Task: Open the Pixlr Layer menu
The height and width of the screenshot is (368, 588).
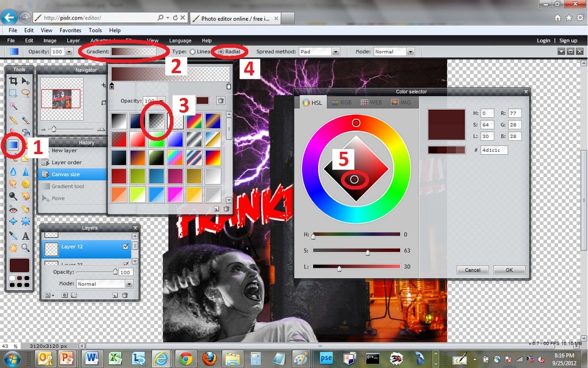Action: point(73,41)
